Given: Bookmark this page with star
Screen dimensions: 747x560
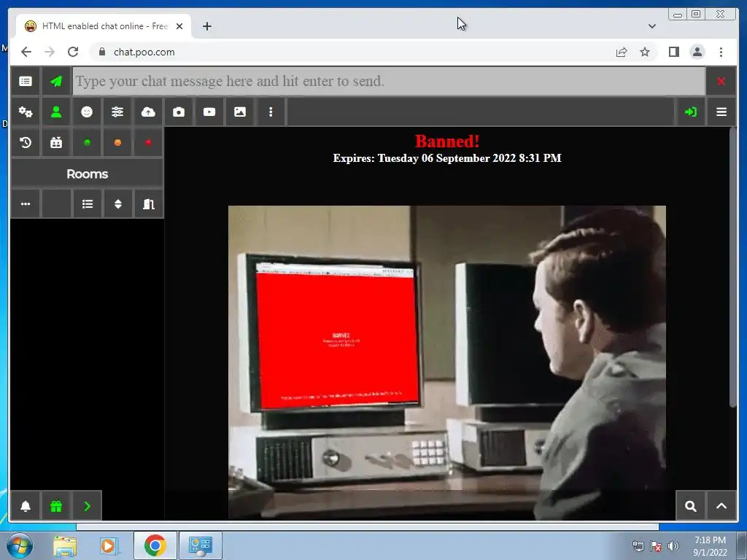Looking at the screenshot, I should pos(645,52).
